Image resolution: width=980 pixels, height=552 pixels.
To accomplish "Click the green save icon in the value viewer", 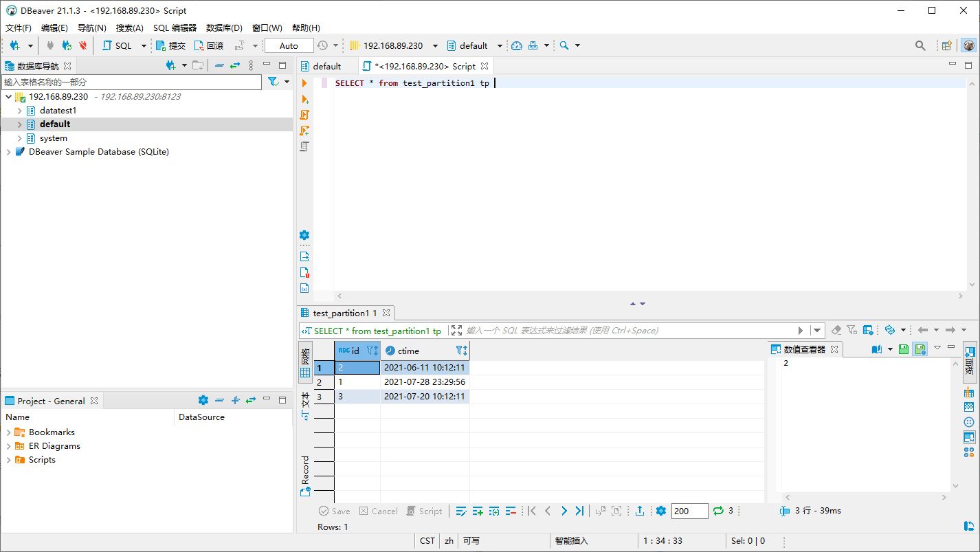I will click(x=904, y=349).
